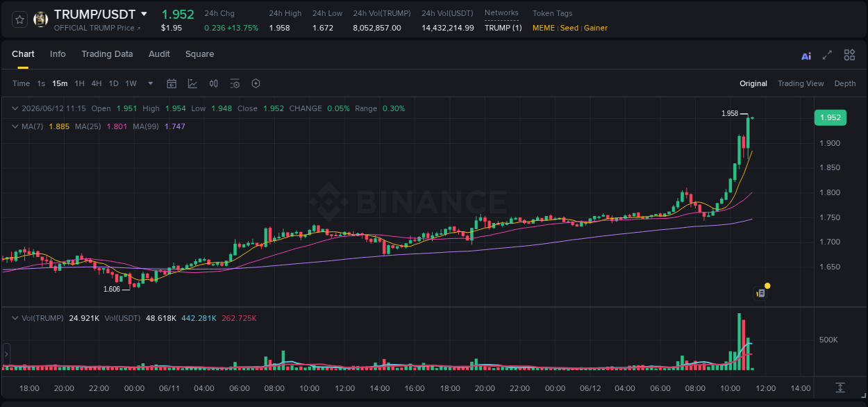Image resolution: width=868 pixels, height=407 pixels.
Task: Select the 15m time interval
Action: (60, 83)
